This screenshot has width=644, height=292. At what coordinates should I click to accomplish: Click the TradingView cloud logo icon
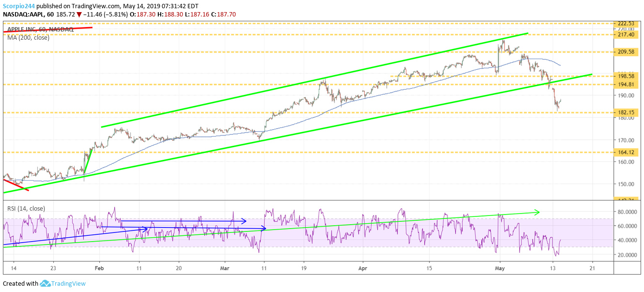(46, 284)
